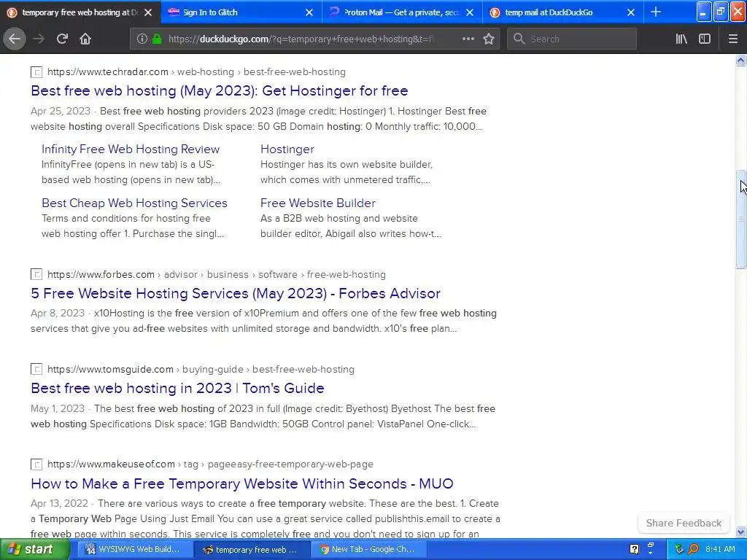Open Forbes Advisor free hosting result
This screenshot has width=747, height=560.
tap(236, 293)
